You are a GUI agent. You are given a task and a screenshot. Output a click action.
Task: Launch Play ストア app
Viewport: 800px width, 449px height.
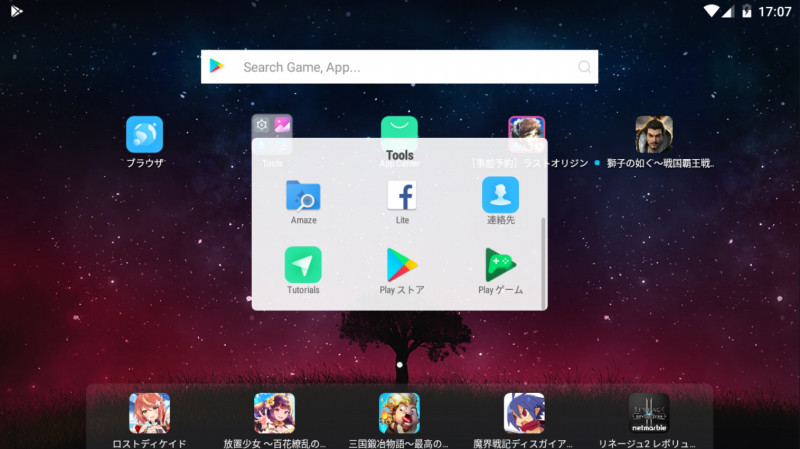click(402, 264)
